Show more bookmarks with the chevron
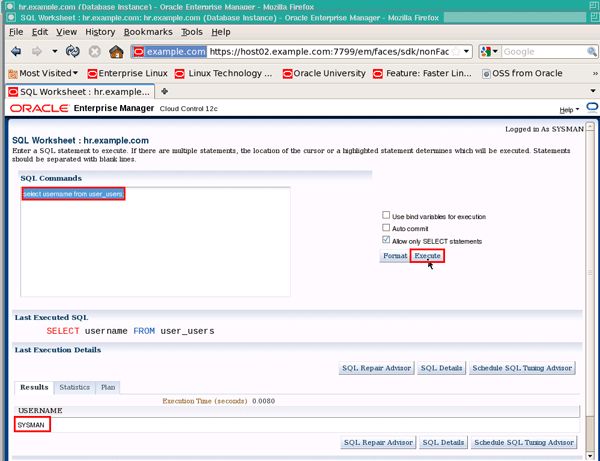This screenshot has width=600, height=461. (595, 73)
